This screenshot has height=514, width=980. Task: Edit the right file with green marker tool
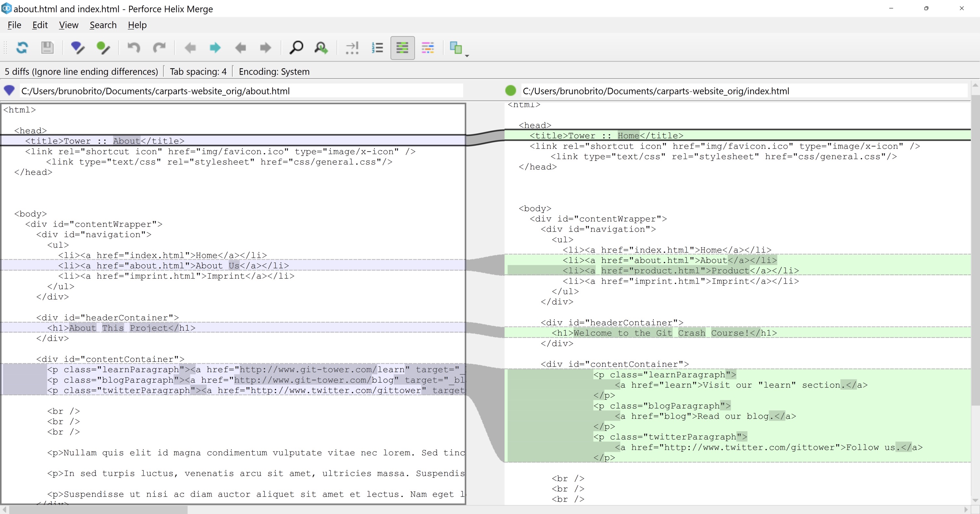click(103, 47)
